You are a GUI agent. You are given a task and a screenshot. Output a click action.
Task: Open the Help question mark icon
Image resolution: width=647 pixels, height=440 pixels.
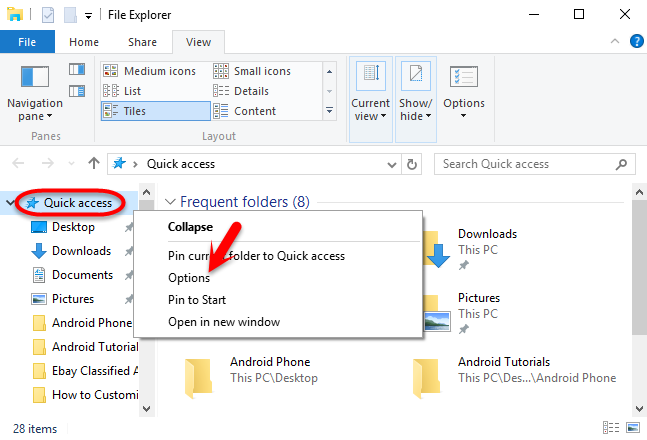coord(636,43)
